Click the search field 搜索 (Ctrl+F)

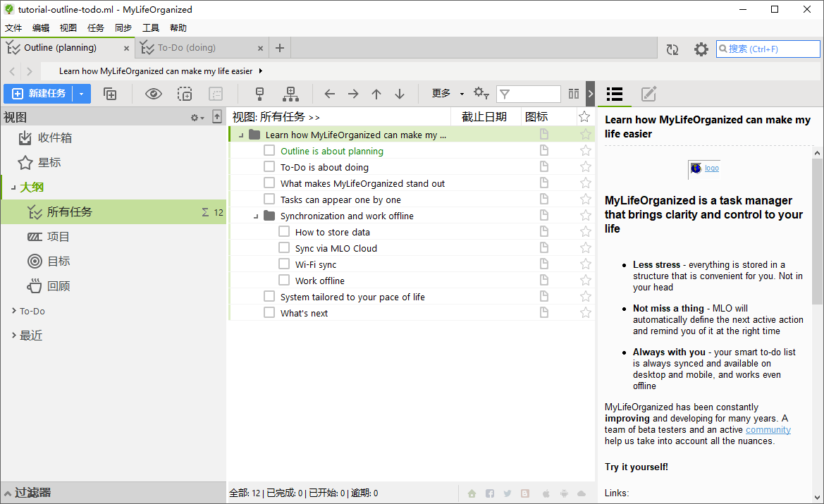pyautogui.click(x=768, y=49)
